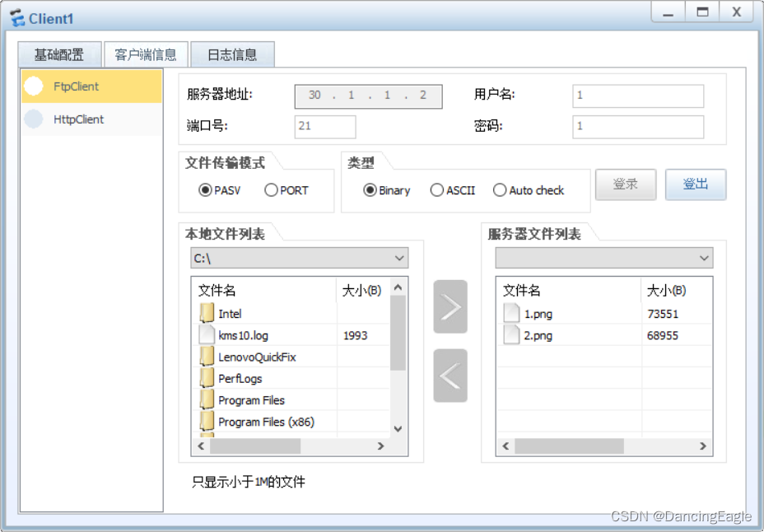Close the Client1 window

737,12
